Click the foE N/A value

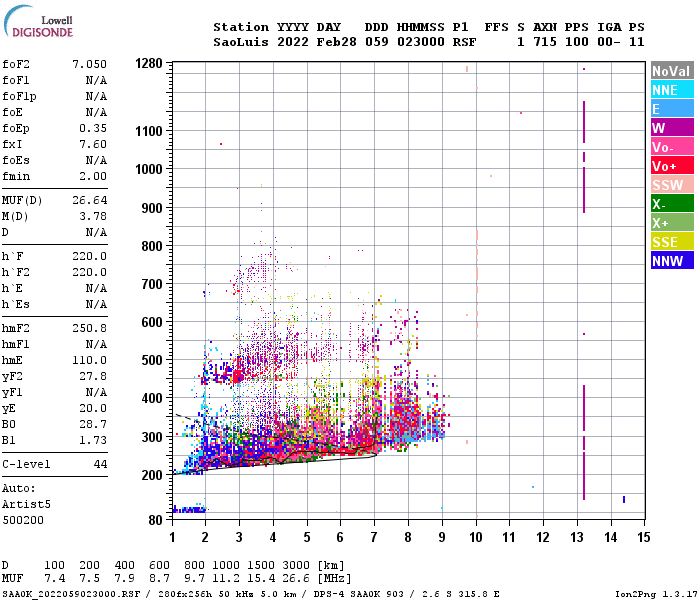pyautogui.click(x=96, y=112)
